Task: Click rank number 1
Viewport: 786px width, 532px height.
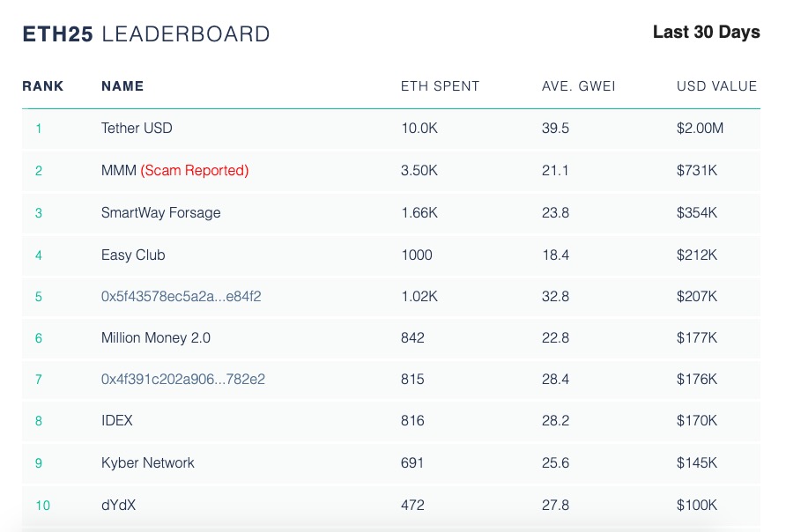Action: coord(39,129)
